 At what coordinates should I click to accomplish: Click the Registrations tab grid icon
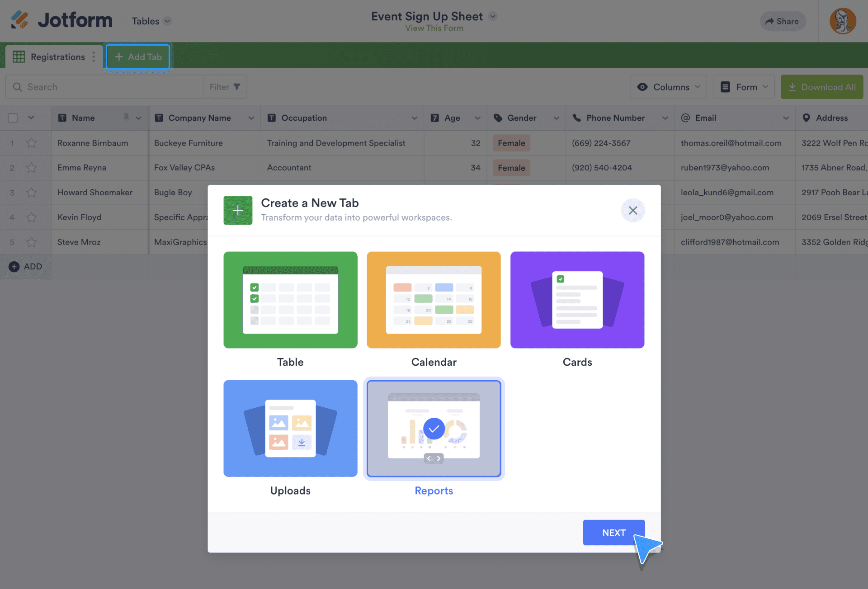(19, 57)
